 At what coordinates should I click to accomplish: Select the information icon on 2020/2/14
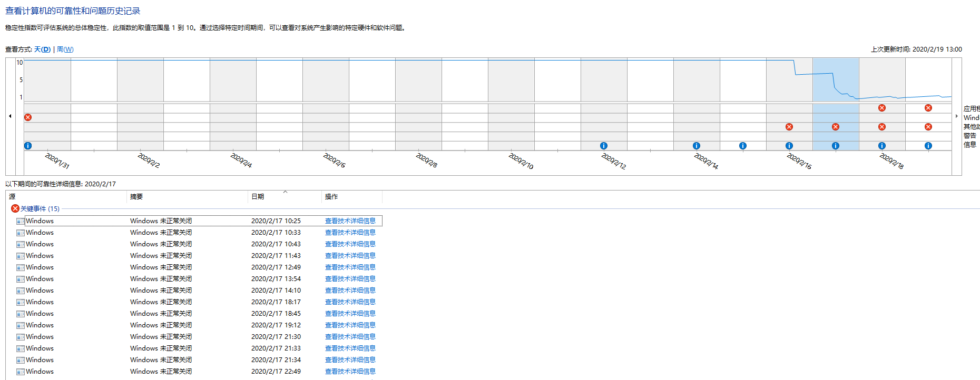(x=697, y=146)
